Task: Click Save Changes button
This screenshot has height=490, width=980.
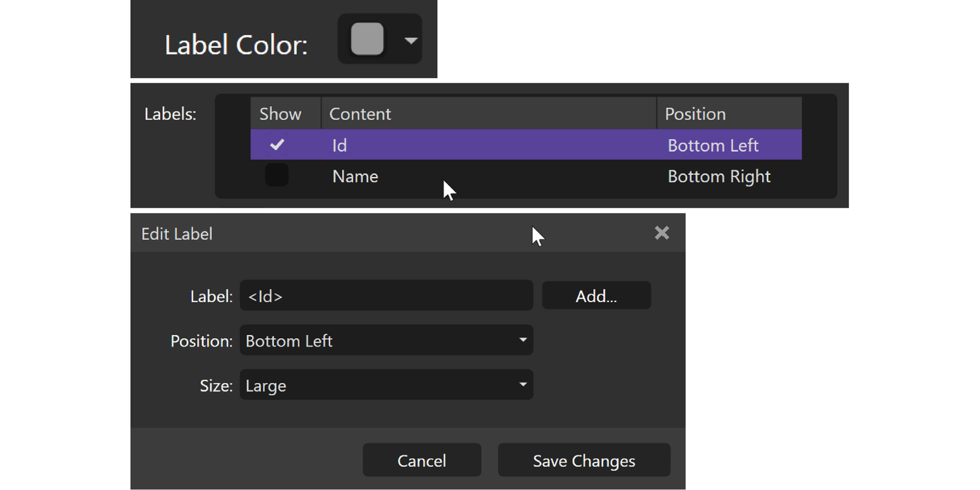Action: pos(584,460)
